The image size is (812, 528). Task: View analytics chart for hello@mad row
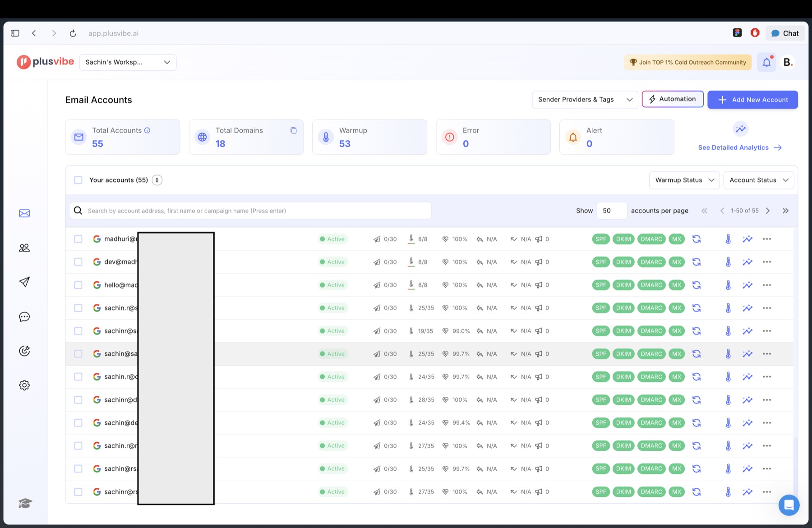coord(747,285)
